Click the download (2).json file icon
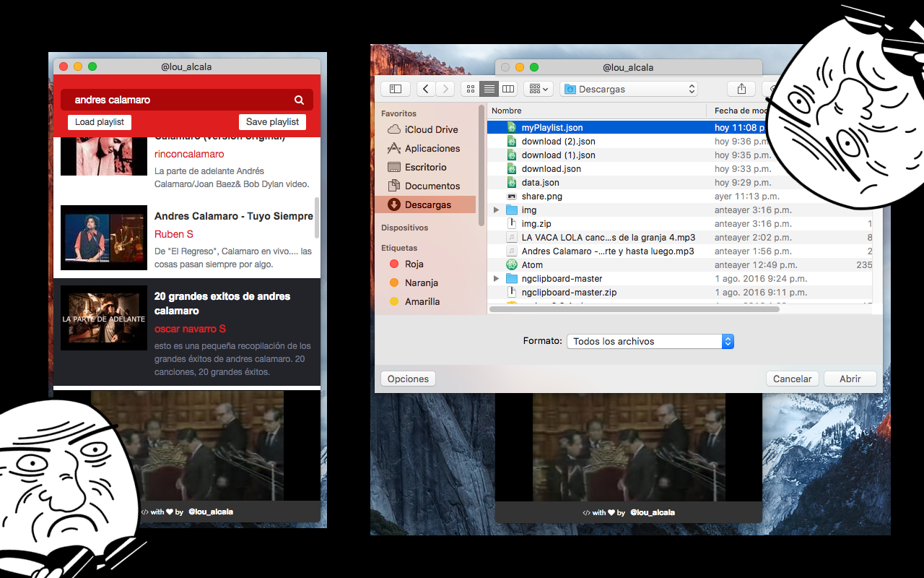Viewport: 924px width, 578px height. [512, 142]
